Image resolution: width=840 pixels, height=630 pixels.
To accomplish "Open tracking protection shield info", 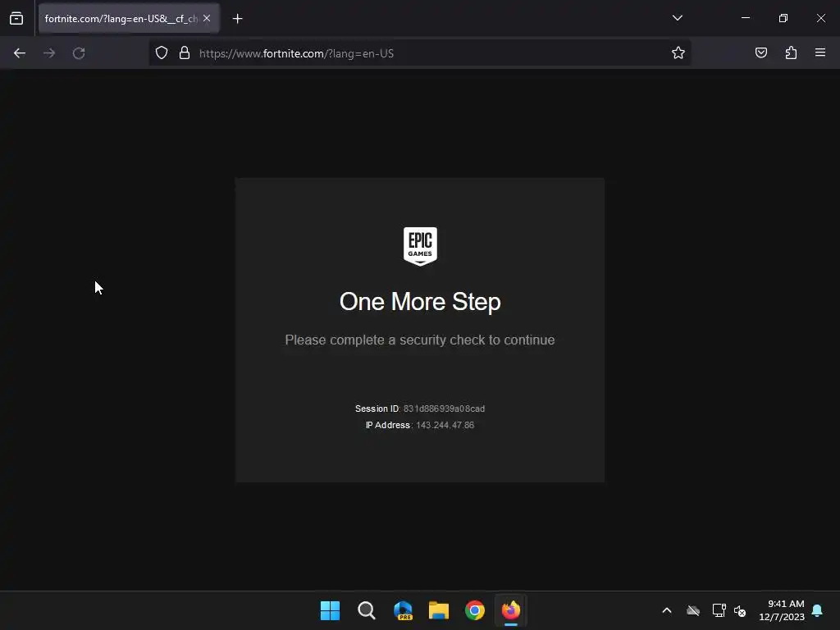I will pos(162,52).
